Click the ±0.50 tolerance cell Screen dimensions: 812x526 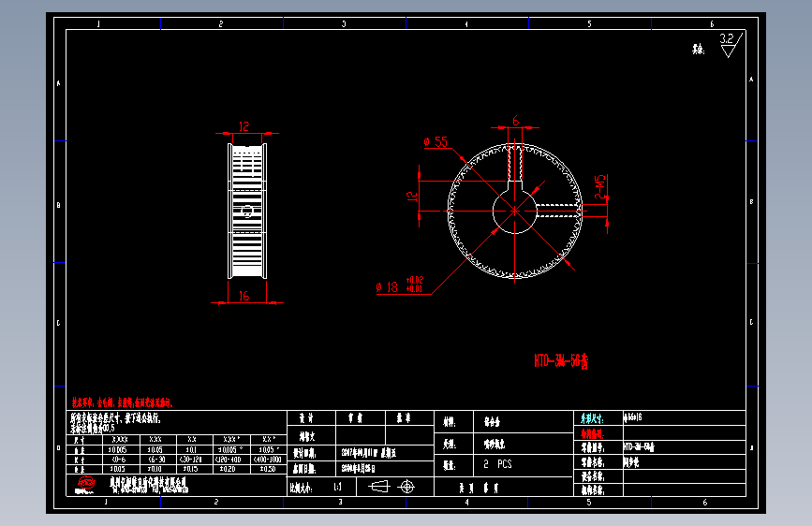click(267, 469)
